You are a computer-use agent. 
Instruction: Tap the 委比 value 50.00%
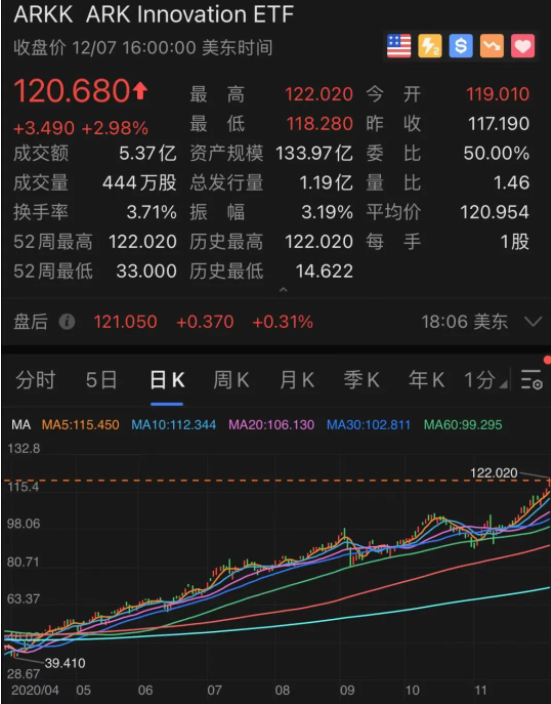(496, 154)
